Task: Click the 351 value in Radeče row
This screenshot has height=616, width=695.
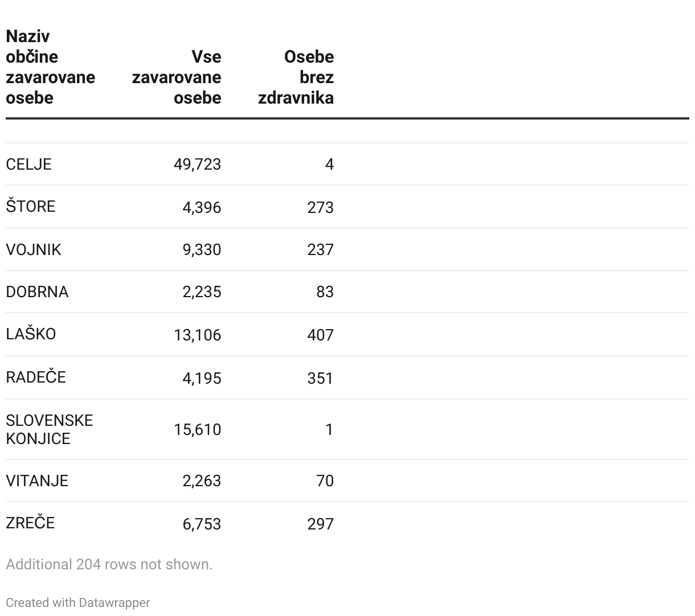Action: [x=320, y=378]
